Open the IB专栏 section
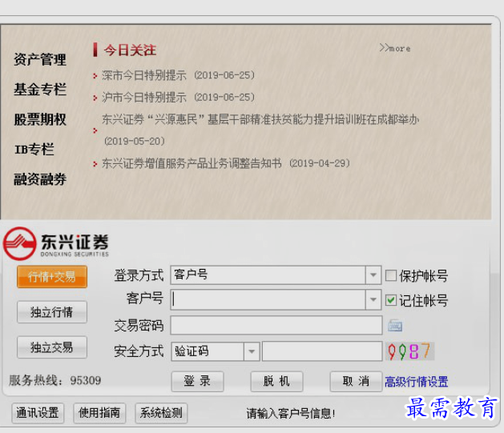 tap(34, 149)
